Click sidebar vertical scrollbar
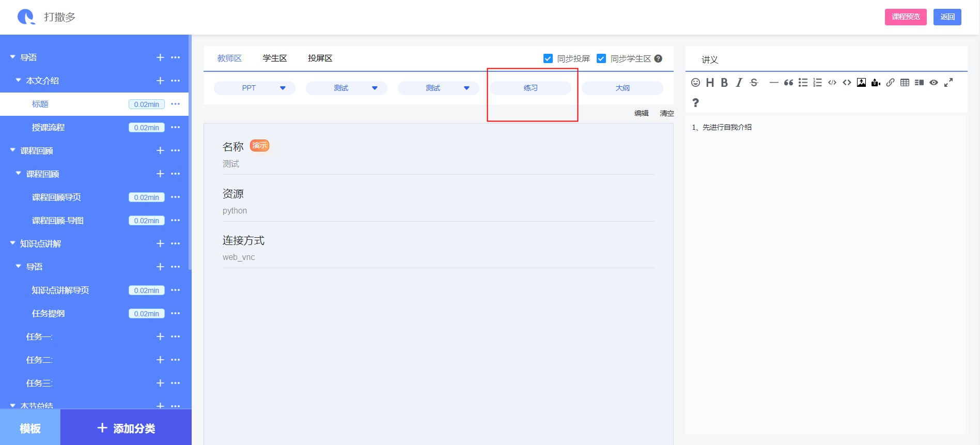980x445 pixels. coord(190,152)
